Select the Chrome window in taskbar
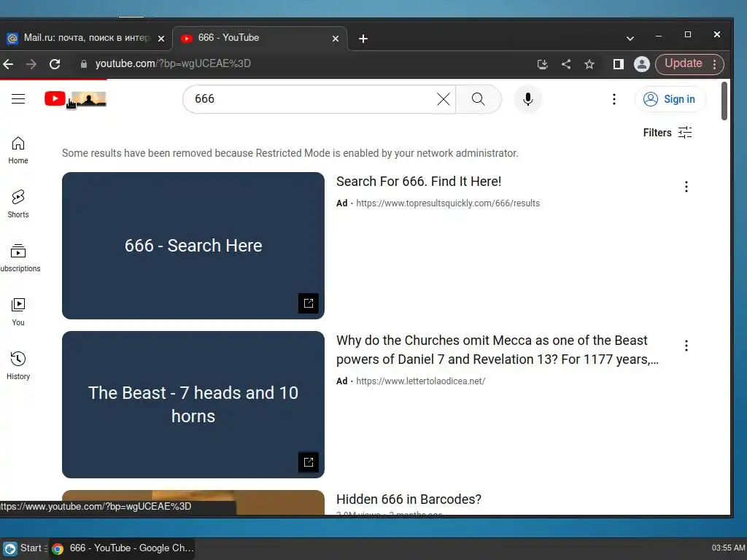This screenshot has width=747, height=560. (122, 548)
